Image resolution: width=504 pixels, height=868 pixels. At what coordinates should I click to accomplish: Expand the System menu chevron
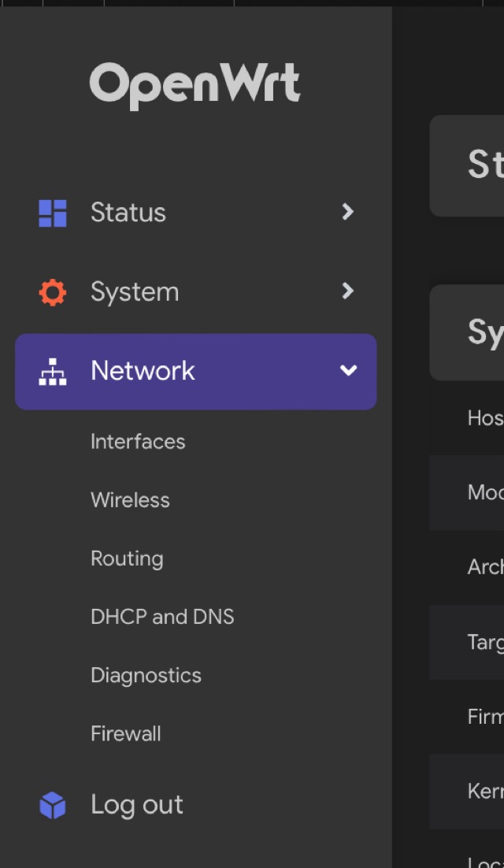[x=347, y=291]
